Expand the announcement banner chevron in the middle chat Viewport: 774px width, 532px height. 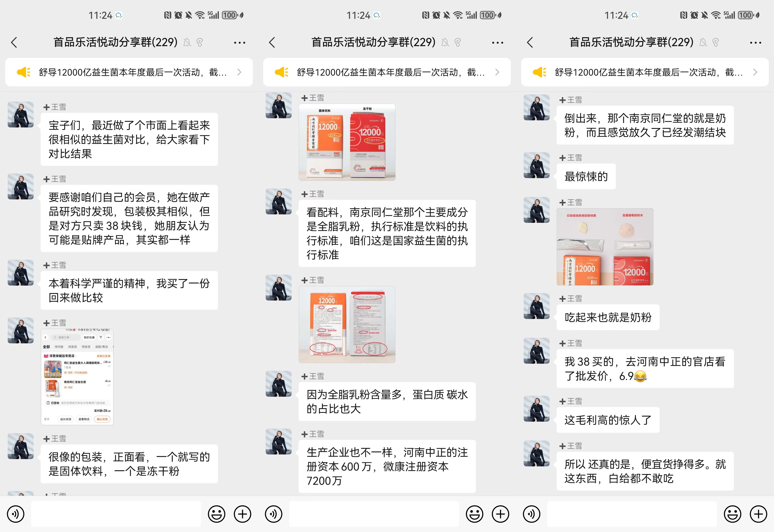pos(497,72)
